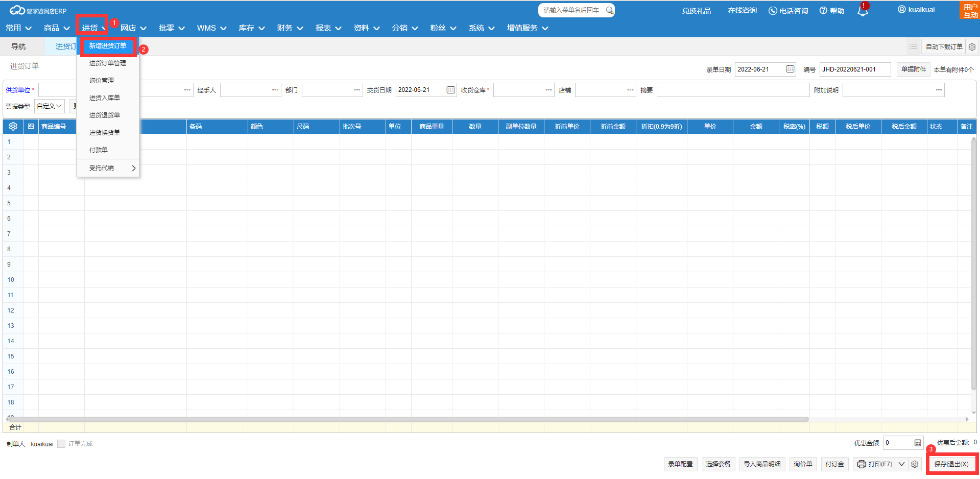Open the 录单日期 calendar picker icon
980x479 pixels.
(790, 69)
